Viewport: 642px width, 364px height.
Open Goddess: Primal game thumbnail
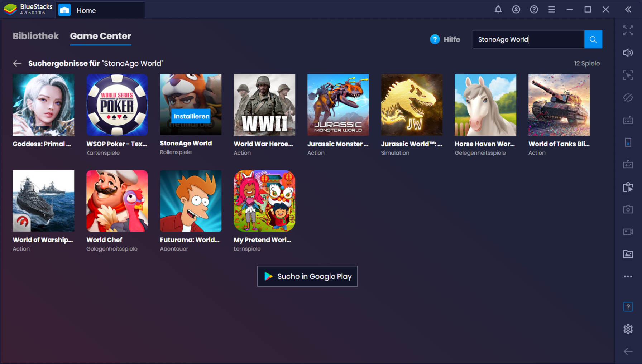coord(43,105)
